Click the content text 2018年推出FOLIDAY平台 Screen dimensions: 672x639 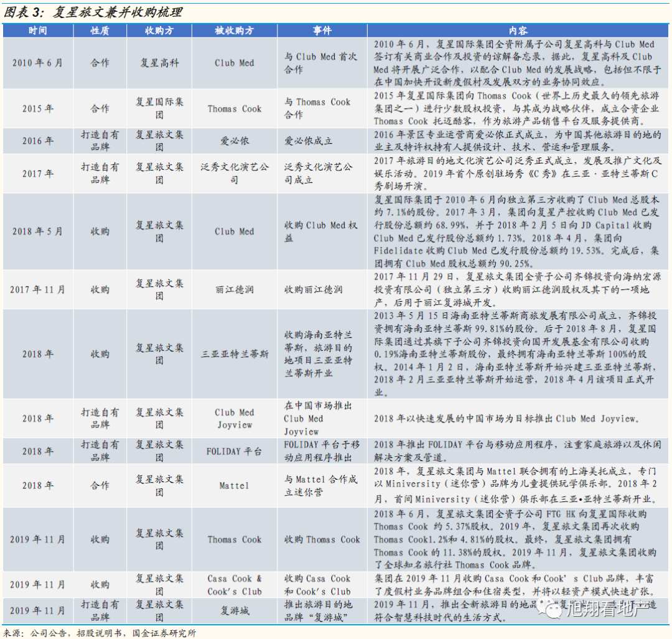[x=517, y=451]
